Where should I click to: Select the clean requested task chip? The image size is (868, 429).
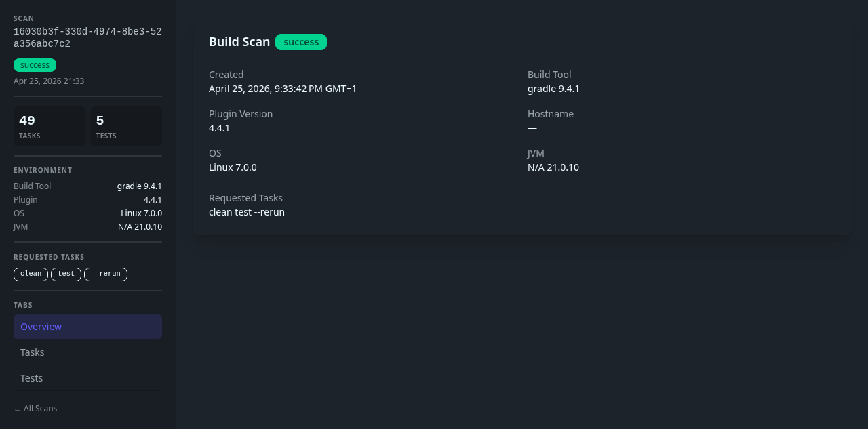[31, 274]
